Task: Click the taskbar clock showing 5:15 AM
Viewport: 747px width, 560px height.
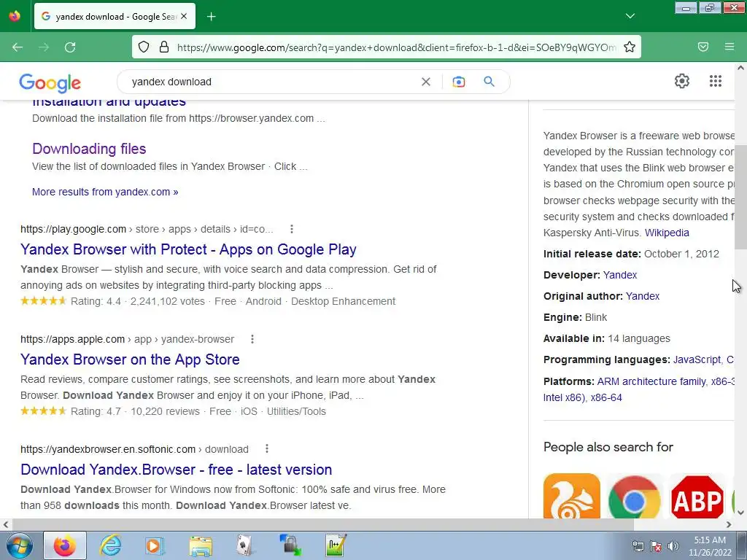Action: coord(710,546)
